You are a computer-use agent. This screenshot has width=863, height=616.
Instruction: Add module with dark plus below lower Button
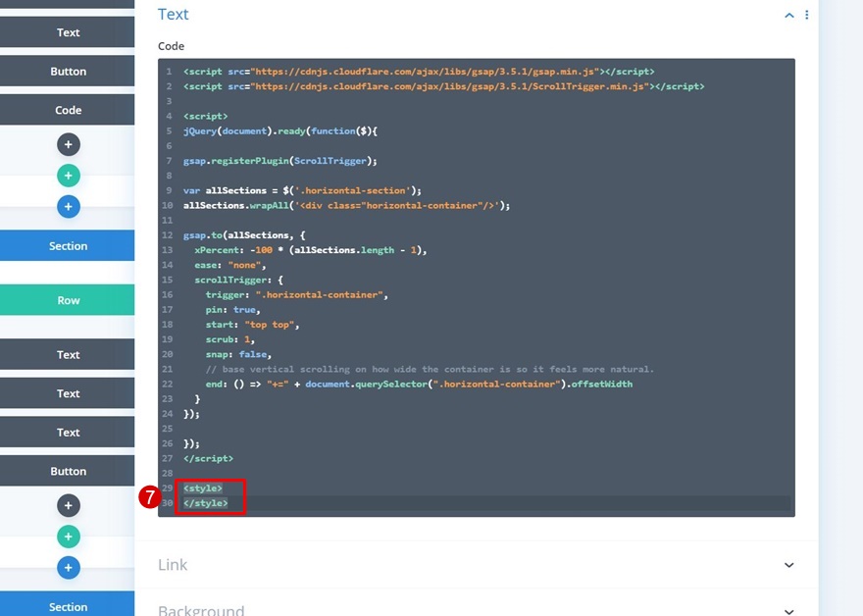tap(69, 506)
